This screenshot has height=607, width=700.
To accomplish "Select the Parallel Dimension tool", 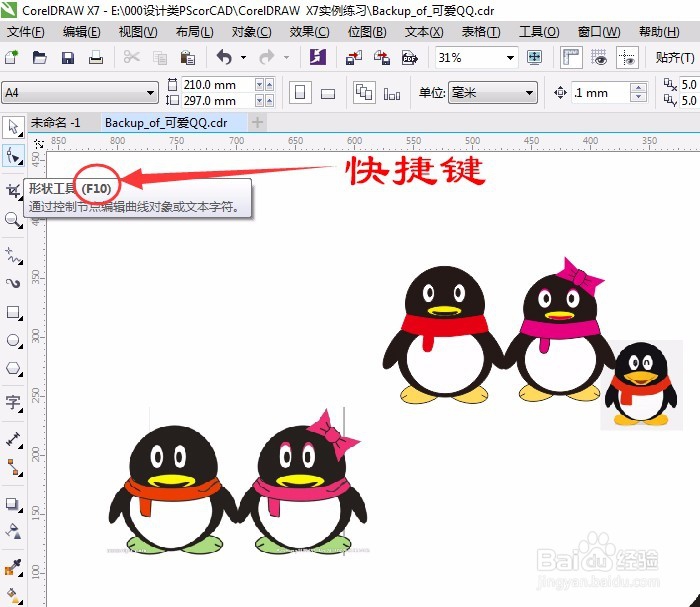I will pos(13,440).
